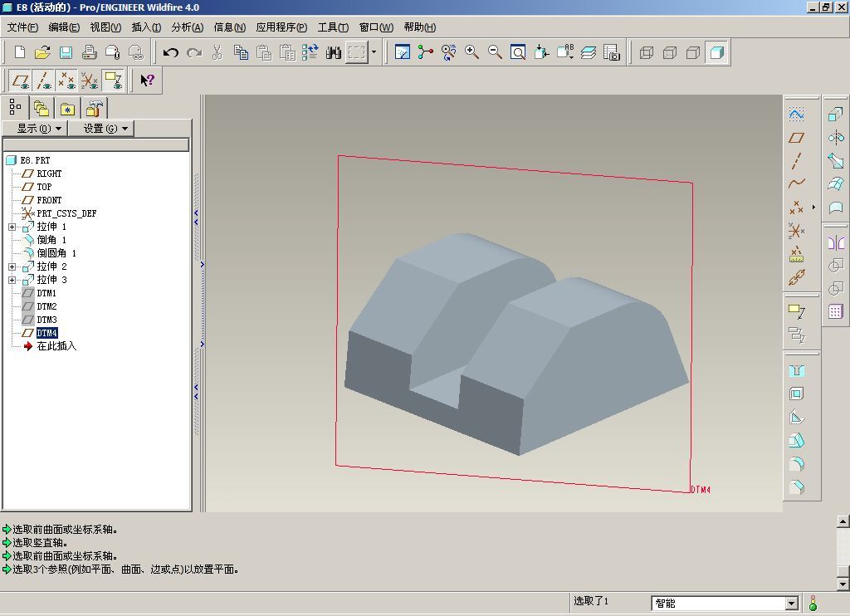This screenshot has height=616, width=850.
Task: Open the 视图 menu
Action: point(105,27)
